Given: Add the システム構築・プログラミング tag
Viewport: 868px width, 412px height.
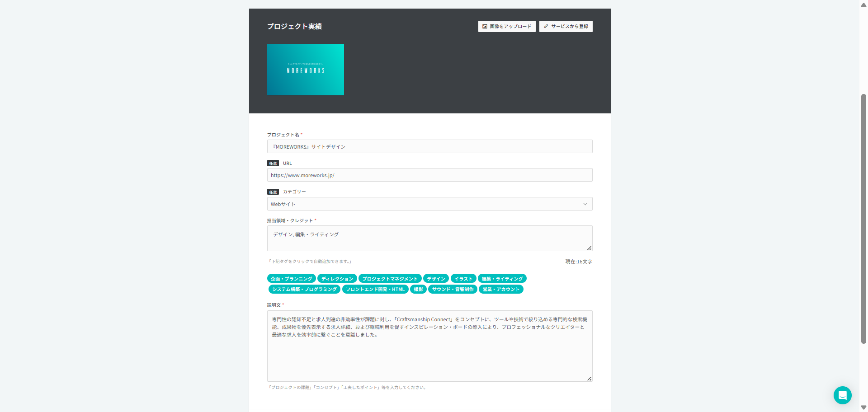Looking at the screenshot, I should pos(304,289).
